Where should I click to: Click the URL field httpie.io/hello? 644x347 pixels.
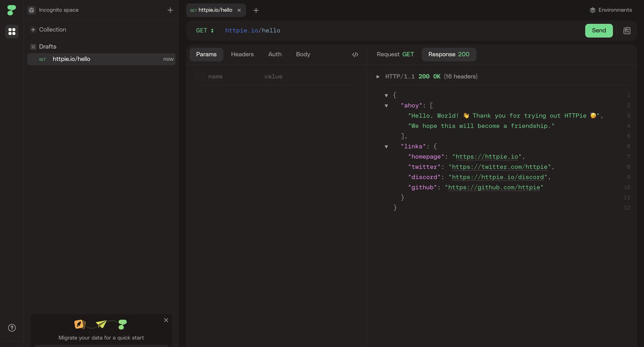coord(253,31)
